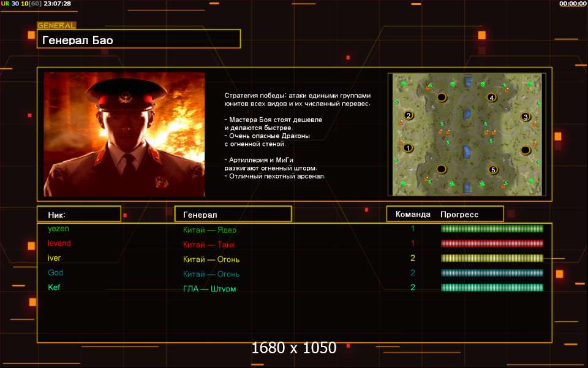Viewport: 588px width, 368px height.
Task: Select player name God
Action: [x=56, y=272]
